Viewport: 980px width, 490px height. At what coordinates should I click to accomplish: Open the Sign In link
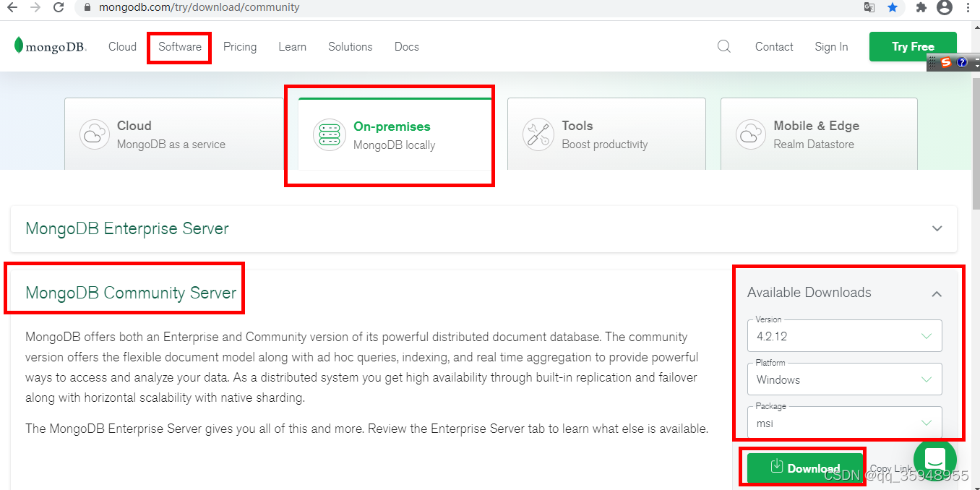[x=831, y=47]
